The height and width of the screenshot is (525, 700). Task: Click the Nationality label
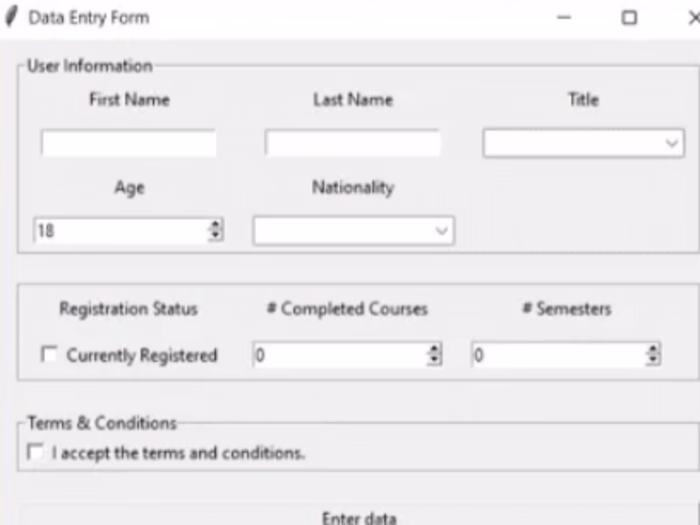click(x=353, y=188)
